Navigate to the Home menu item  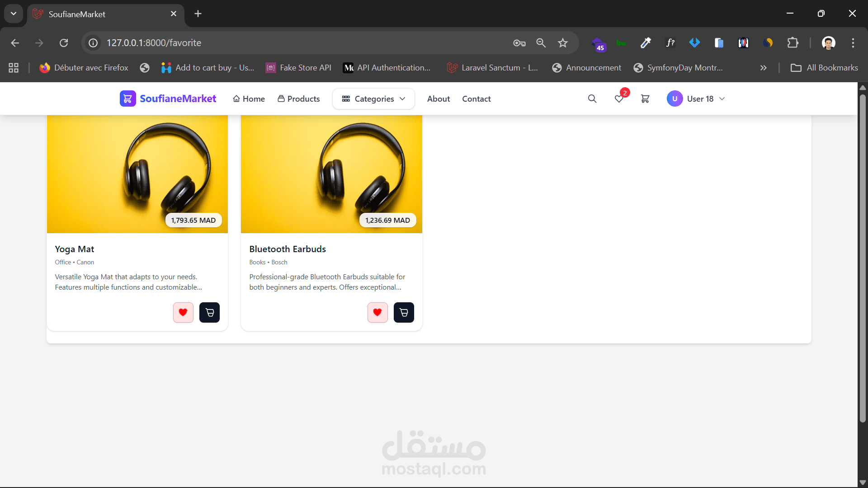tap(249, 99)
